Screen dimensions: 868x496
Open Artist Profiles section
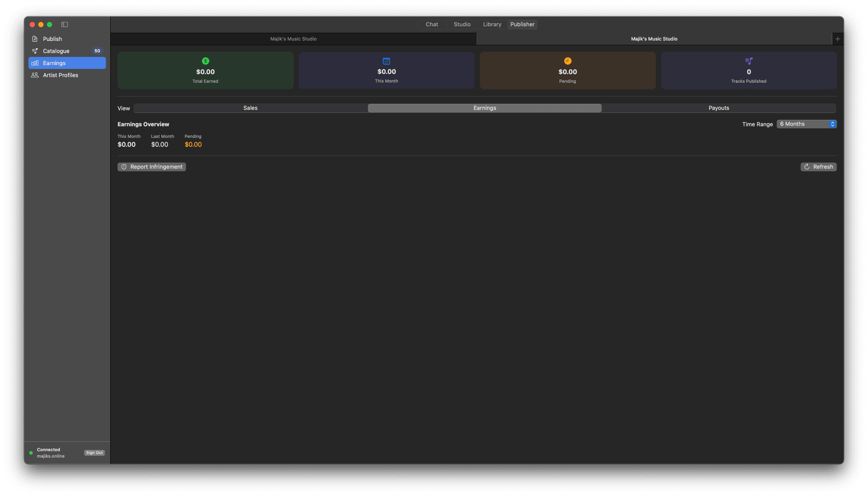click(x=67, y=75)
